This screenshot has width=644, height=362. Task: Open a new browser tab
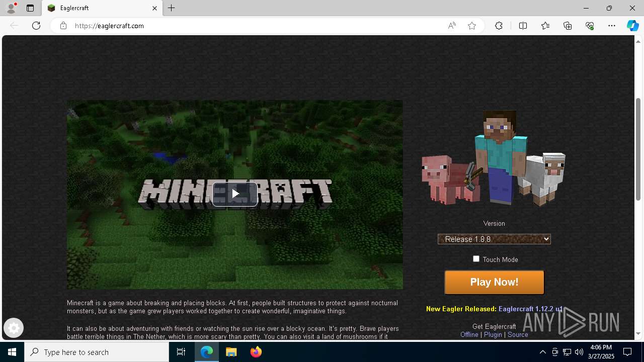click(x=172, y=8)
